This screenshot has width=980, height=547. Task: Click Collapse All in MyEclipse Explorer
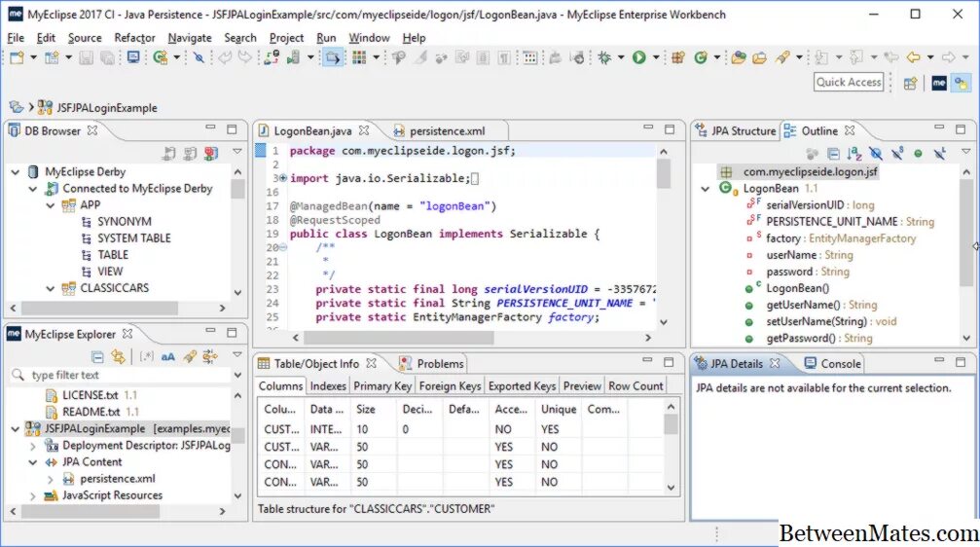tap(97, 357)
